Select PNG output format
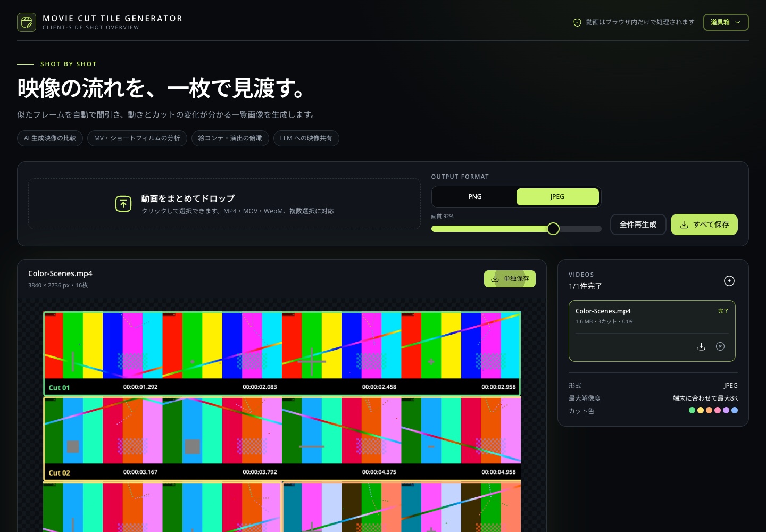Viewport: 766px width, 532px height. 474,197
